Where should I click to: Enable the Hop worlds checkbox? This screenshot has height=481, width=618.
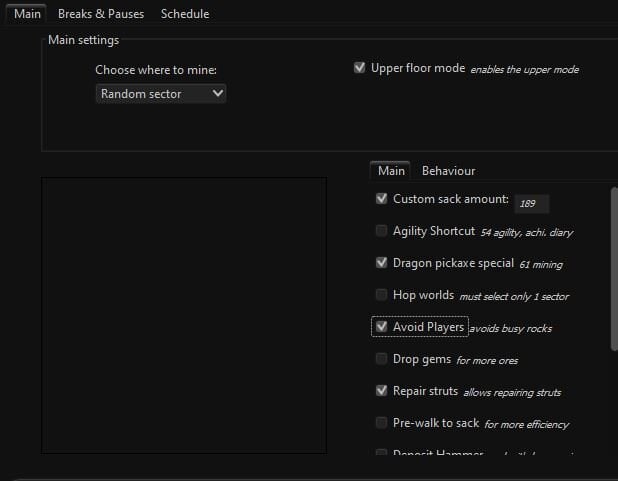[381, 295]
